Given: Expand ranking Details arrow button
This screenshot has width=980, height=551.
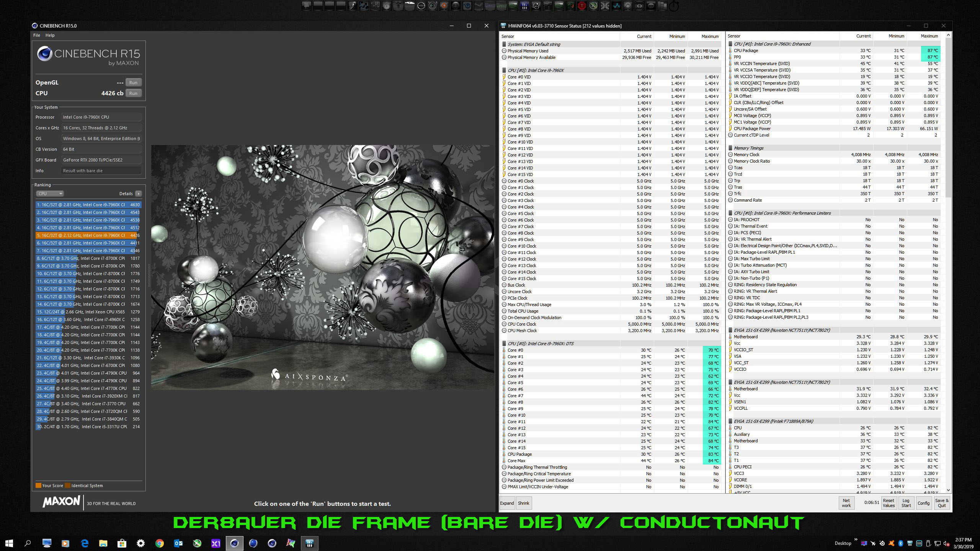Looking at the screenshot, I should 139,194.
